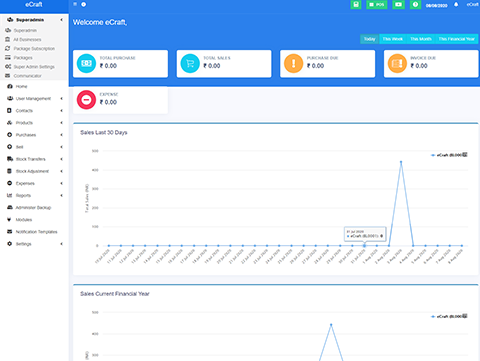Click the green circle icon button beside date
Screen dimensions: 480x361
pyautogui.click(x=415, y=4)
